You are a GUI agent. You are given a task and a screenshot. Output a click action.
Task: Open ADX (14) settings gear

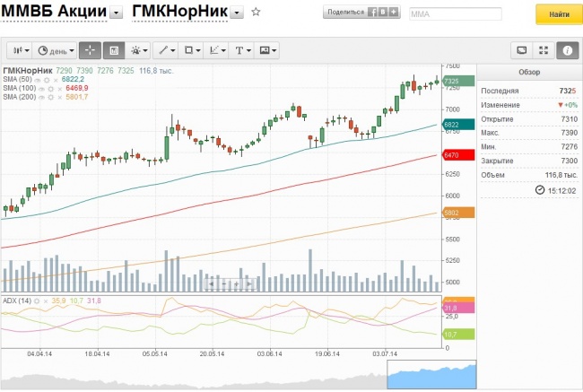[37, 301]
